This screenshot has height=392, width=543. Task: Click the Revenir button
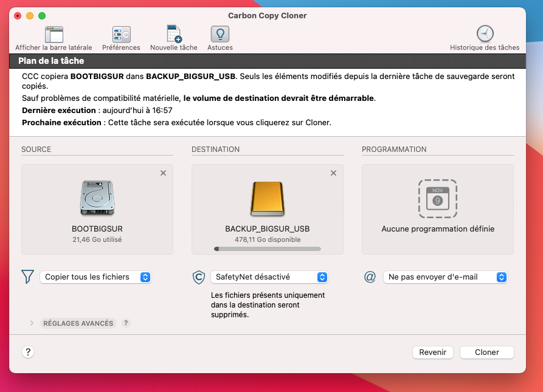coord(432,352)
